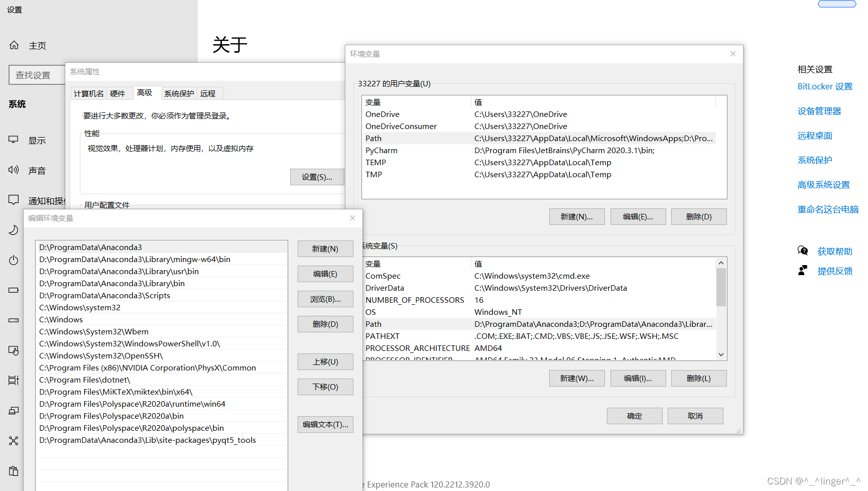Select the Sound speaker icon in sidebar
The height and width of the screenshot is (491, 868).
coord(14,170)
